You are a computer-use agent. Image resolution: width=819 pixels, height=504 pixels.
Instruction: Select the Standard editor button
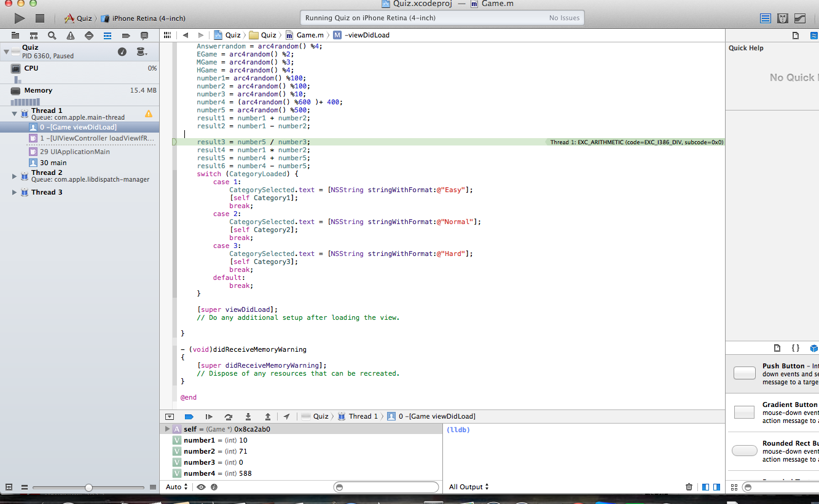(766, 18)
